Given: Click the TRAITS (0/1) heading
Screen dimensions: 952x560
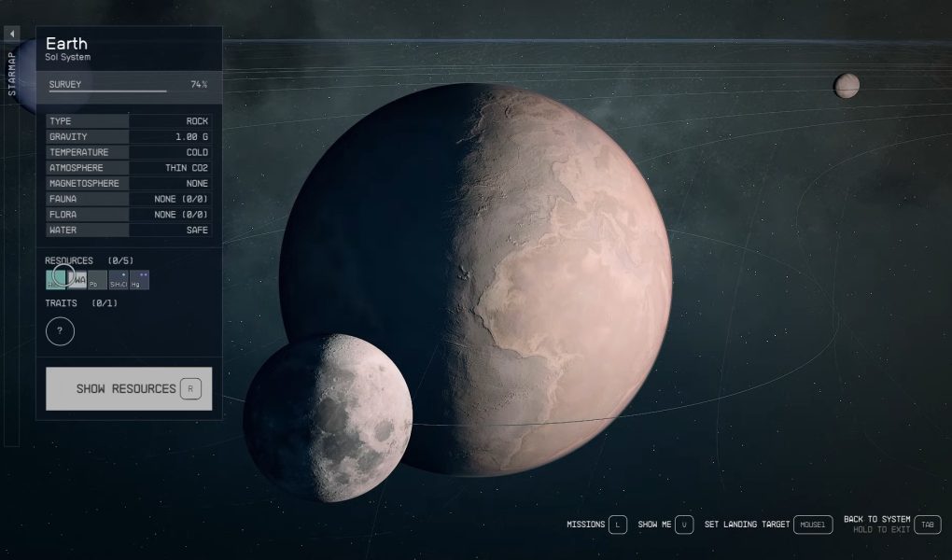Looking at the screenshot, I should click(81, 302).
